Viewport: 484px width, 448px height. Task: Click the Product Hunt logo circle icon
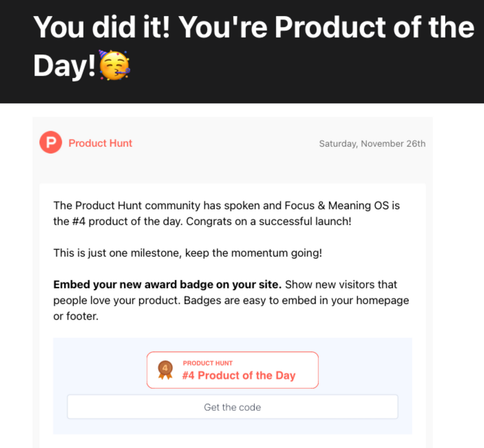point(51,142)
